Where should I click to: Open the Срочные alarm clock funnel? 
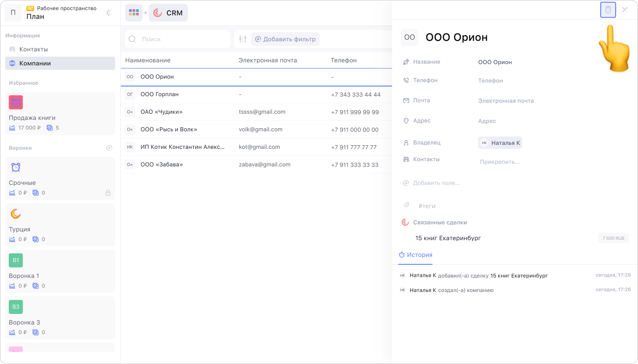tap(60, 177)
